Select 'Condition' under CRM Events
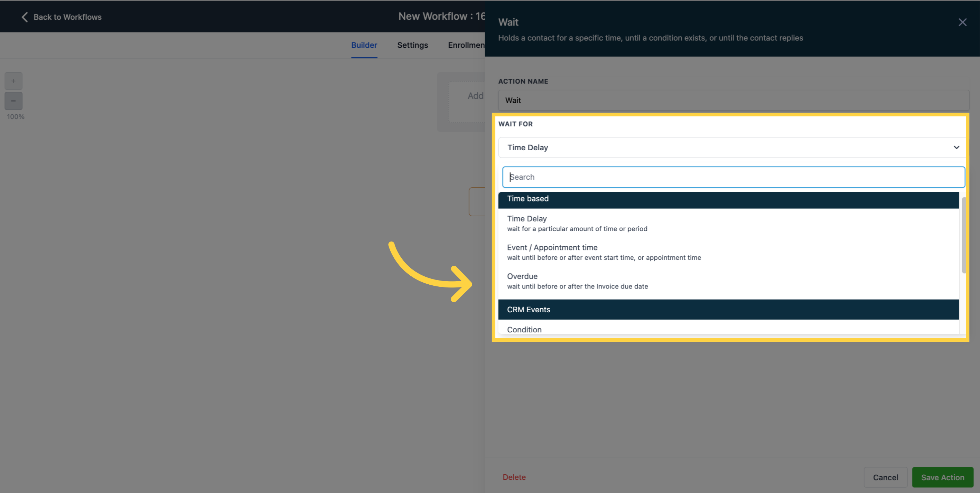The width and height of the screenshot is (980, 493). pos(524,329)
